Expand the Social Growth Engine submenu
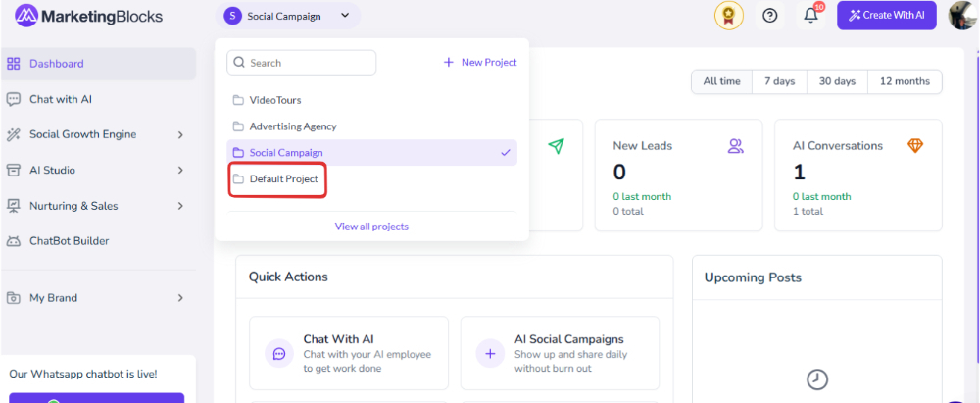980x403 pixels. click(x=98, y=134)
